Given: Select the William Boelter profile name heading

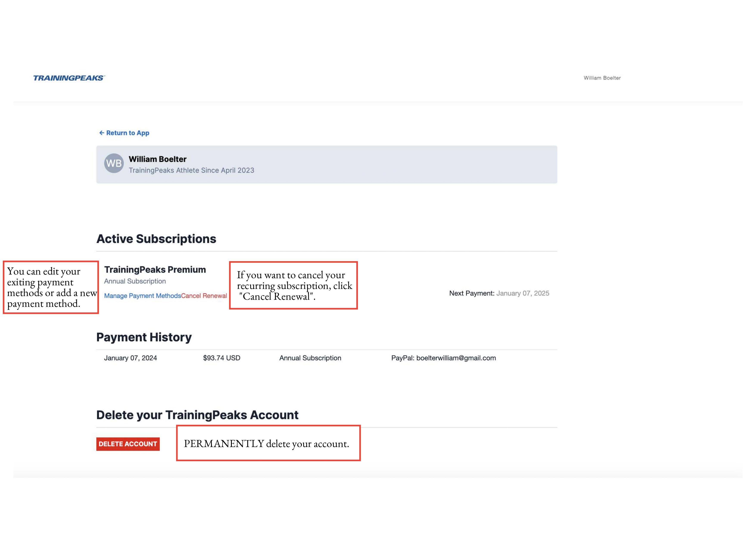Looking at the screenshot, I should [x=157, y=159].
